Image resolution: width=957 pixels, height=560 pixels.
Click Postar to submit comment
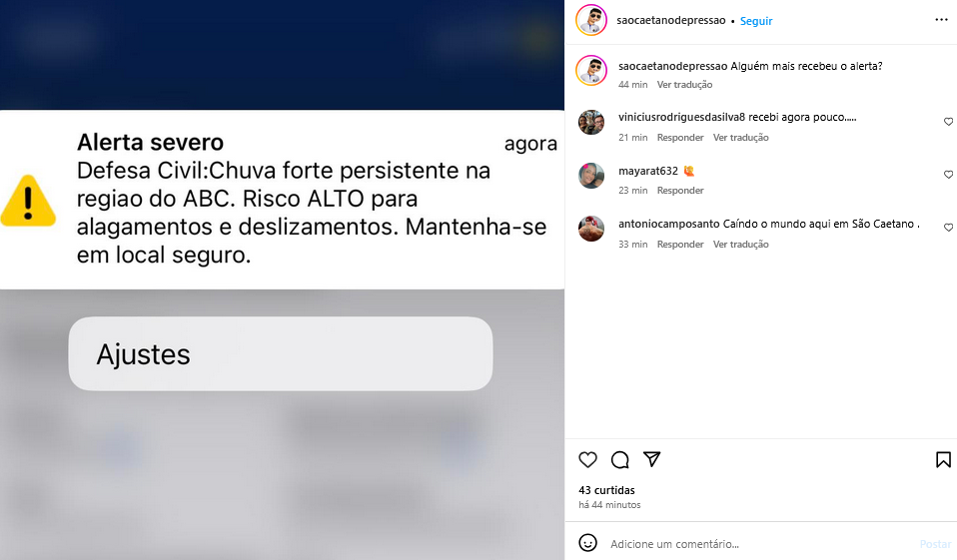935,543
